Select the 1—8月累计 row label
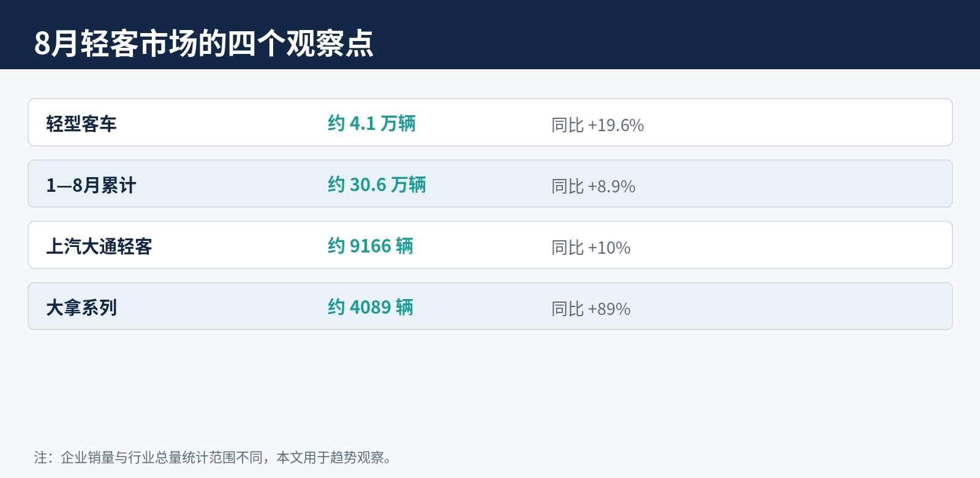This screenshot has width=980, height=478. tap(91, 185)
